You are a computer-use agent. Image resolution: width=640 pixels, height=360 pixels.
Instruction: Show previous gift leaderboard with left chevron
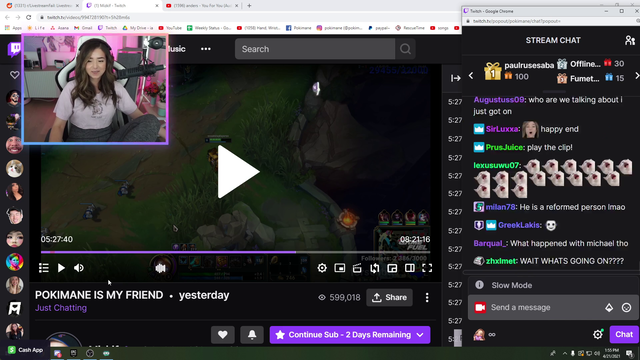point(471,76)
